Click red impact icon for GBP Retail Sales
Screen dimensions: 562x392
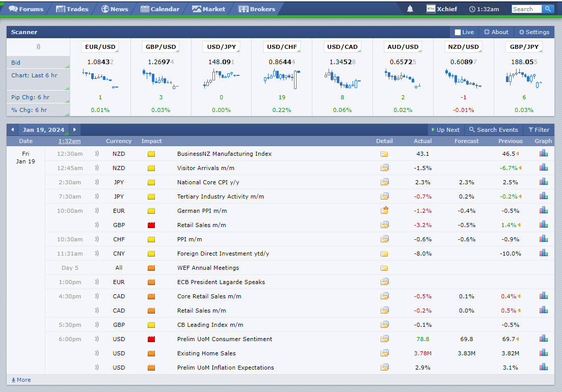click(x=151, y=225)
